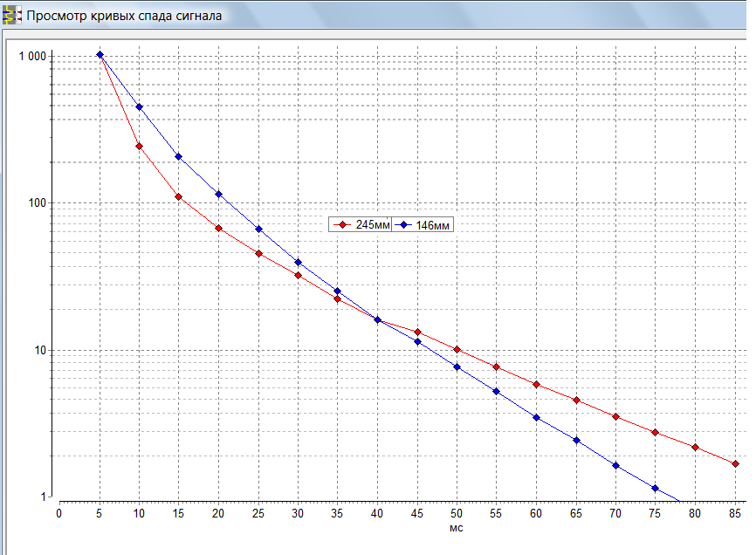Click the red data point at 15 ms
The width and height of the screenshot is (756, 555).
pyautogui.click(x=179, y=196)
